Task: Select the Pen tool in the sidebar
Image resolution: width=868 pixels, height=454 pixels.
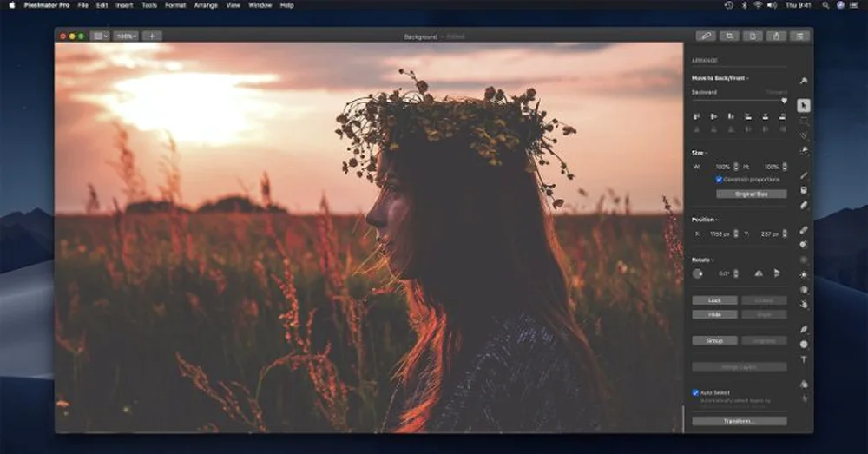Action: [x=803, y=330]
